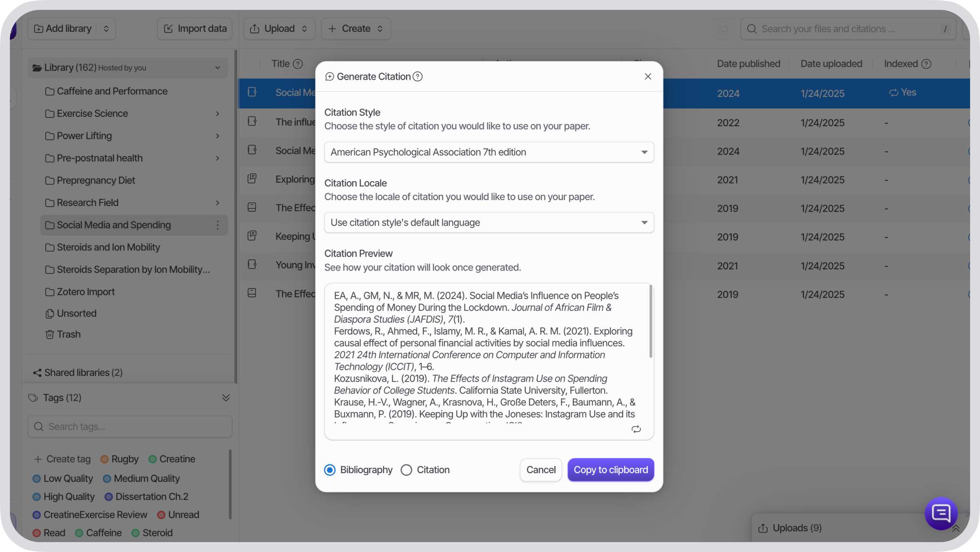Open options menu for Social Media and Spending
Screen dimensions: 980x552
click(218, 225)
